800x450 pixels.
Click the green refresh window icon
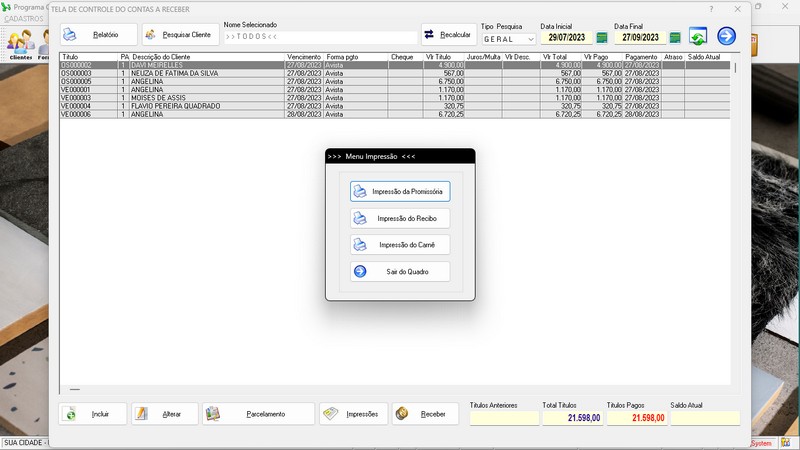tap(699, 36)
